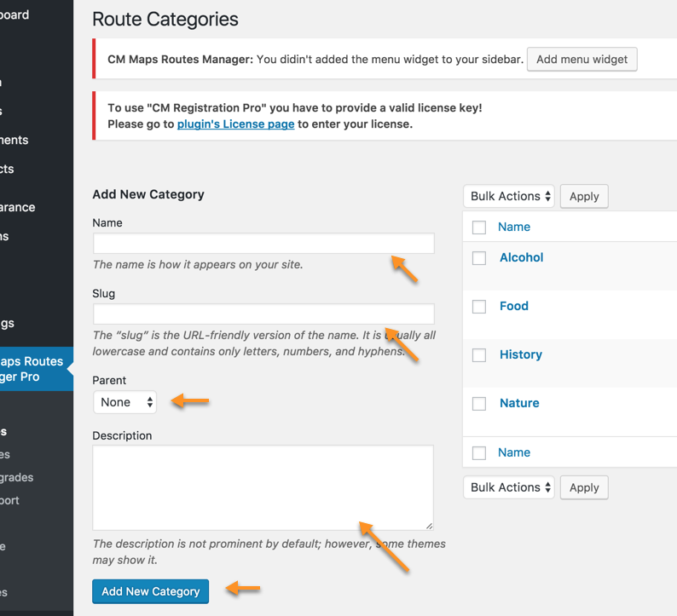Click into the Slug text field
This screenshot has width=677, height=616.
(x=263, y=314)
